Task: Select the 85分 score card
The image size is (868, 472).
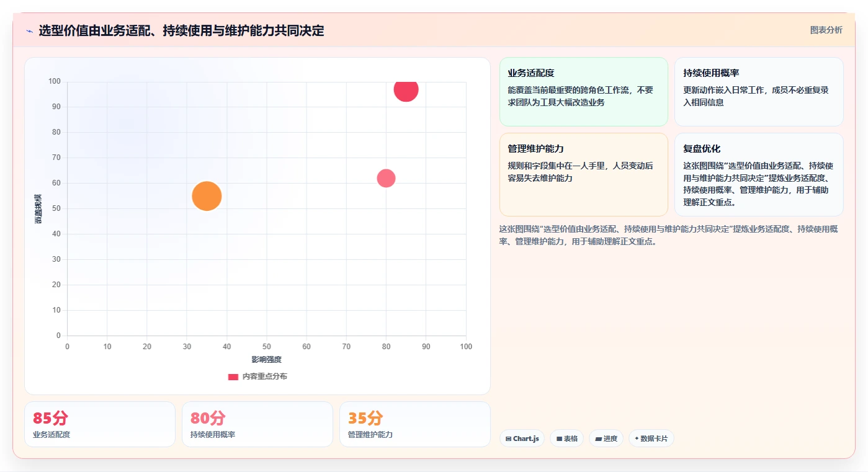Action: pos(100,424)
